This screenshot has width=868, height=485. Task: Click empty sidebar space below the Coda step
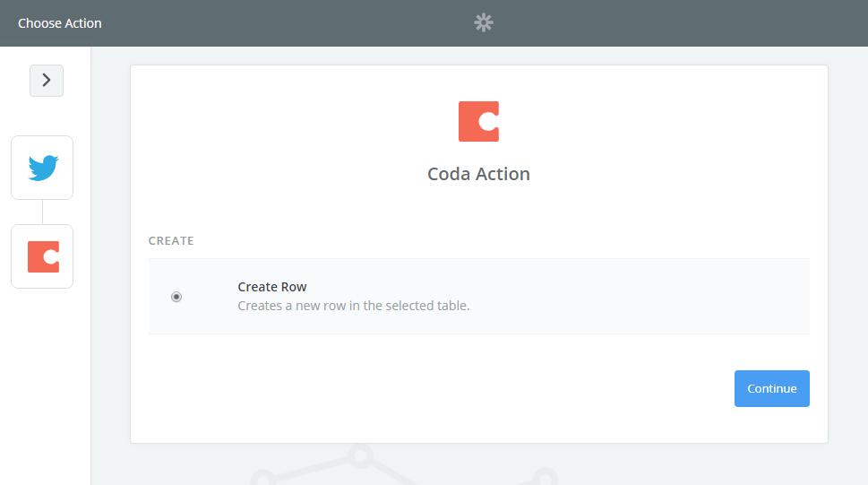point(45,385)
